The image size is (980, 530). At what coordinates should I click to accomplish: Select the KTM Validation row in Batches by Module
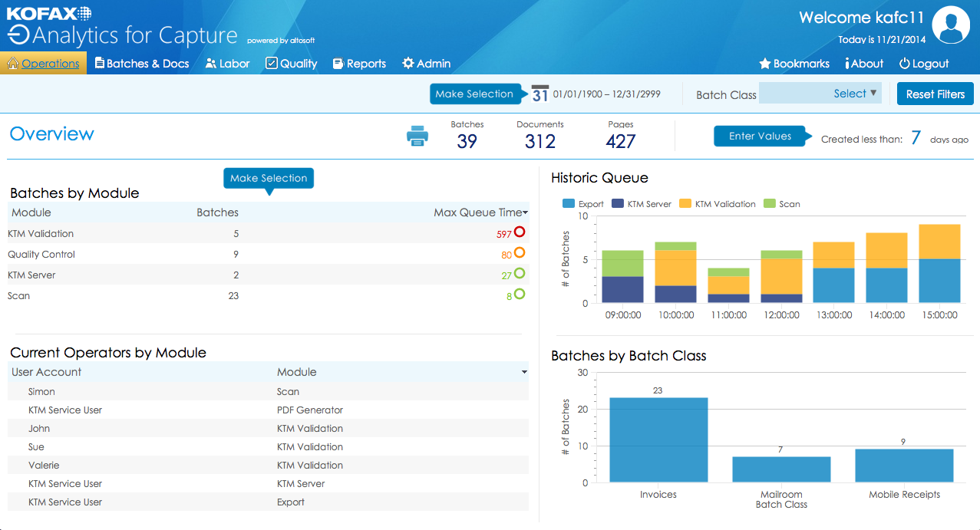[x=268, y=233]
